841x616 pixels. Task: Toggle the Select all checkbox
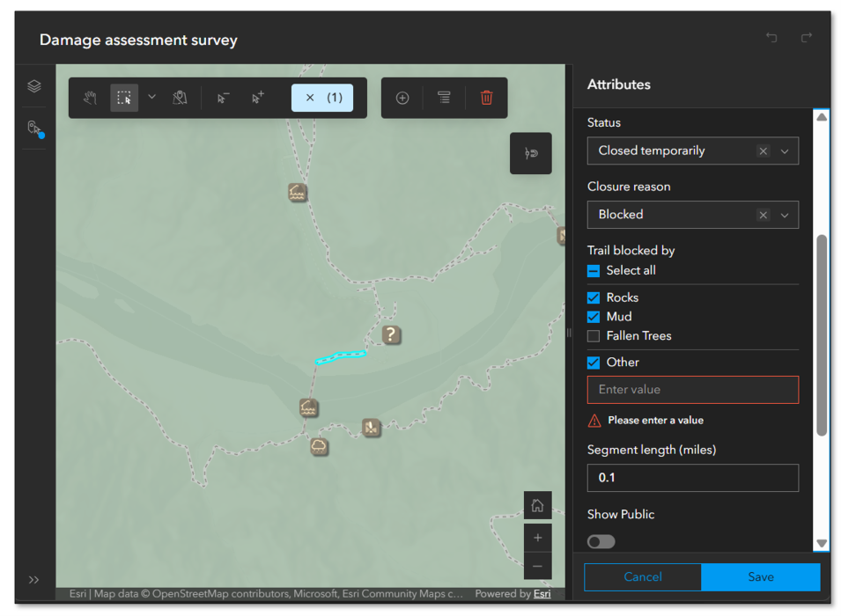click(594, 271)
